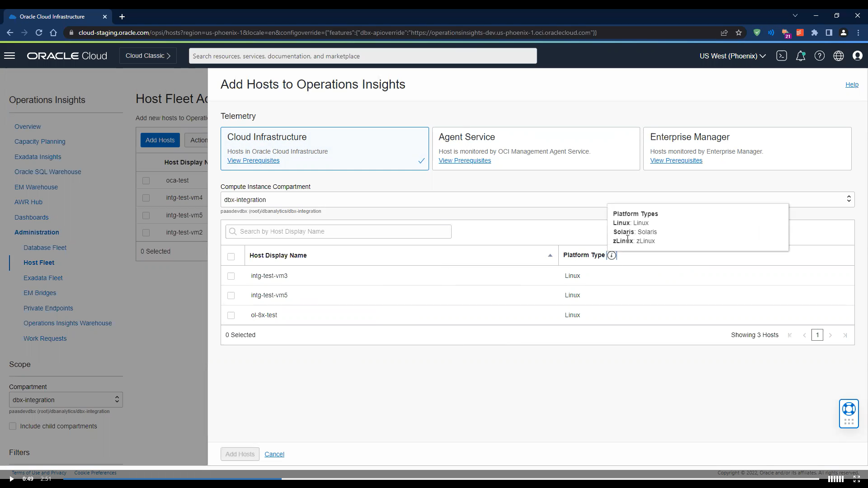Open the Cloud Shell terminal icon

click(x=782, y=56)
